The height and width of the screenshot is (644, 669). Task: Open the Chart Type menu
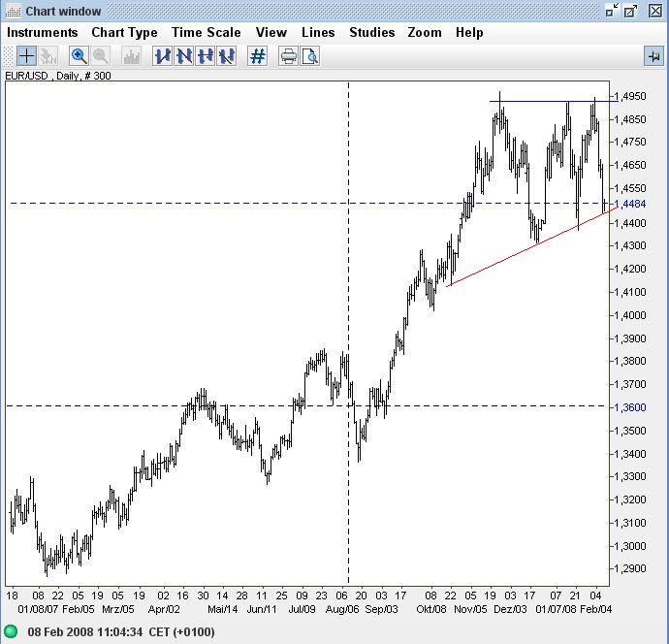pos(124,32)
